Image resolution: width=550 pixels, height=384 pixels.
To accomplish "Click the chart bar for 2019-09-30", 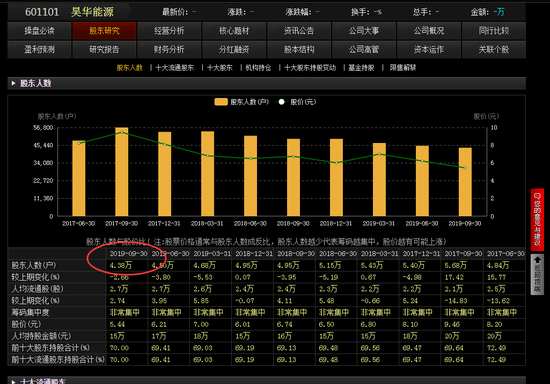I will tap(465, 182).
